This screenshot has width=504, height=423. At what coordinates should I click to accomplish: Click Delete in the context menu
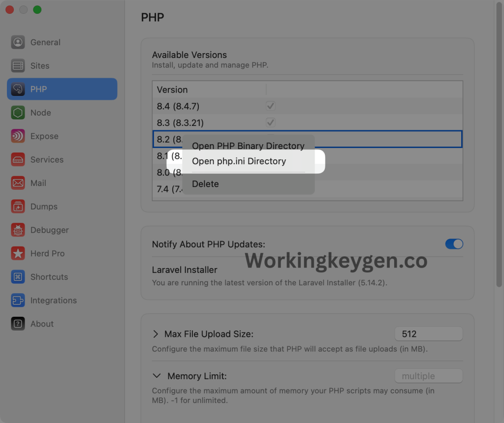(x=205, y=183)
